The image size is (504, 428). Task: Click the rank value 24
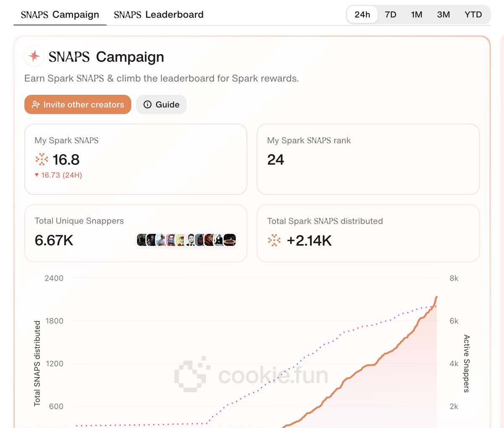pyautogui.click(x=276, y=160)
